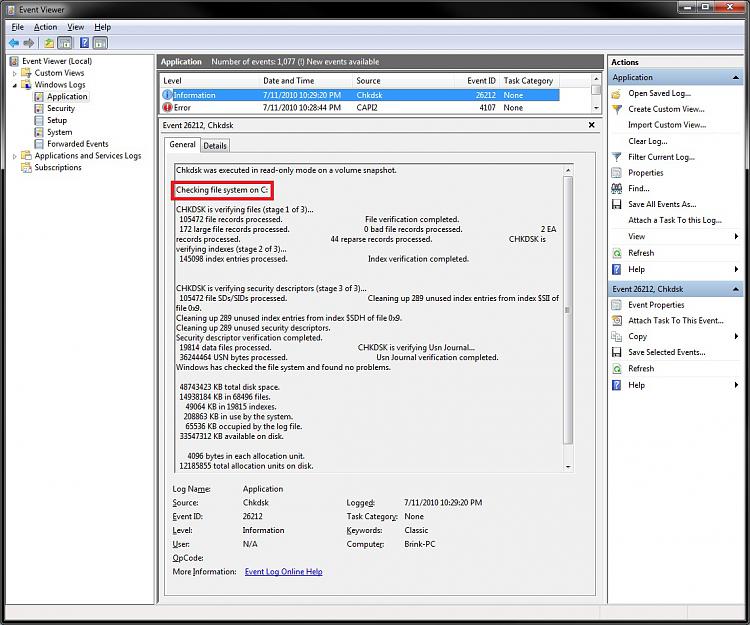Click the Find binoculars icon
Screen dimensions: 750x625
617,188
